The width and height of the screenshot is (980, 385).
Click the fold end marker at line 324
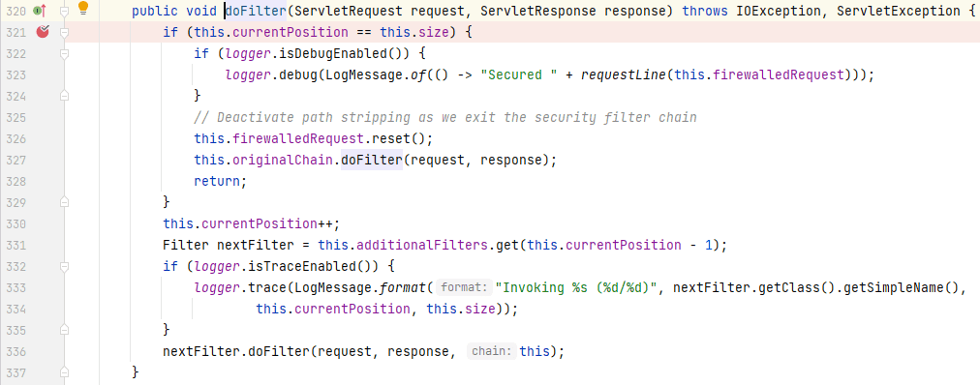(x=64, y=96)
